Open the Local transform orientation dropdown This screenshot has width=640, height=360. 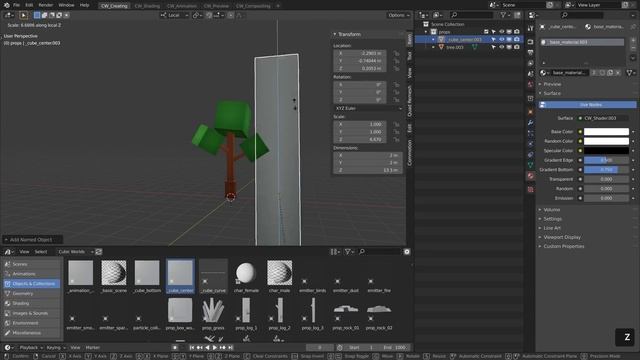(174, 15)
